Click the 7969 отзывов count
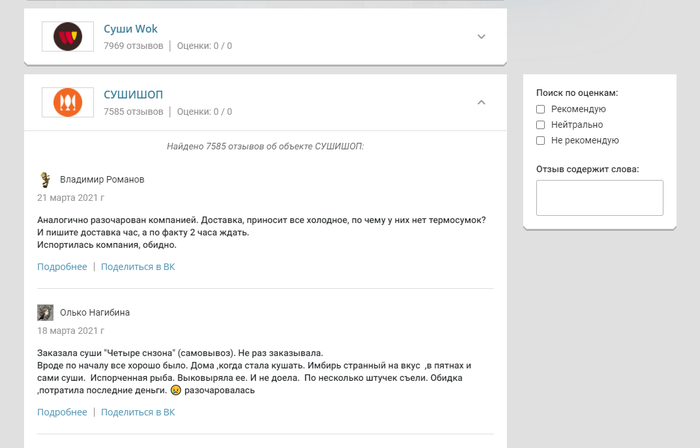The image size is (700, 448). [133, 46]
